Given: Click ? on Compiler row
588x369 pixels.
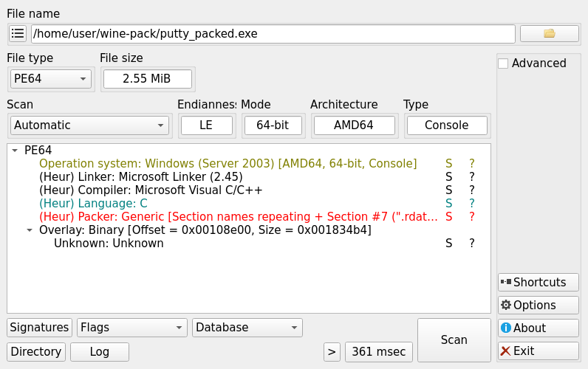Looking at the screenshot, I should coord(472,190).
